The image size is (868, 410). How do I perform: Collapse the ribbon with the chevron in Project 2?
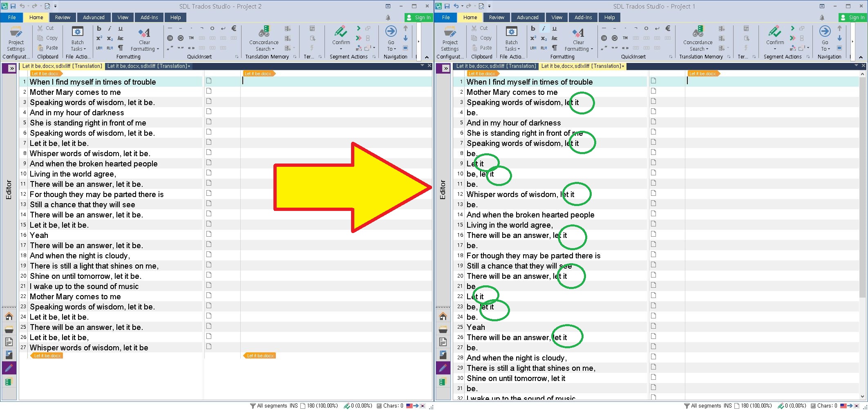coord(427,57)
